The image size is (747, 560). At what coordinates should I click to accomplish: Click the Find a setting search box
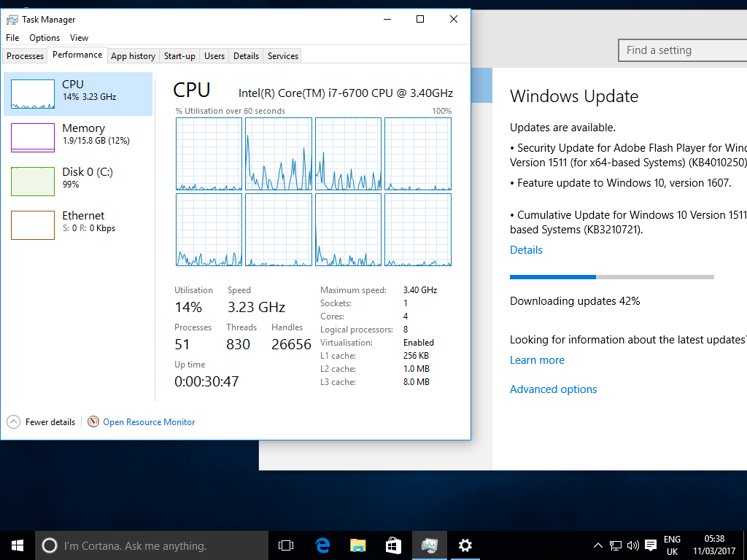683,50
